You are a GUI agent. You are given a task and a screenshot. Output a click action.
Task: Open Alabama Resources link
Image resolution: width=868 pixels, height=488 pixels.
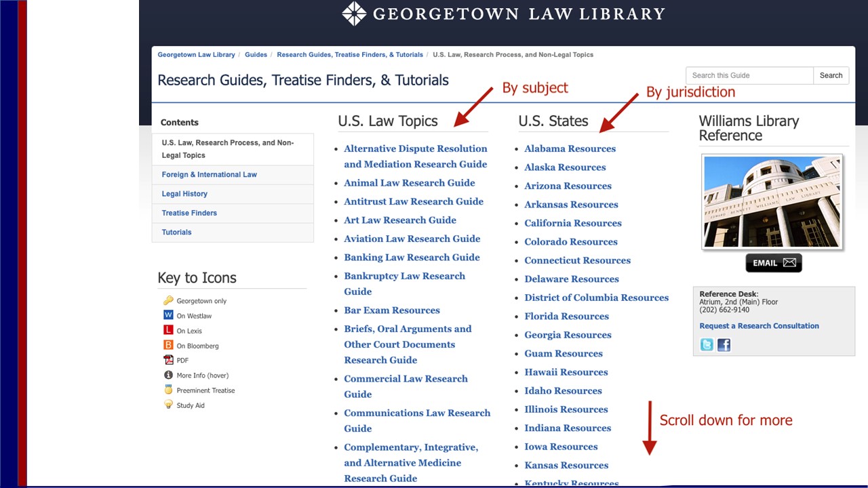click(x=570, y=148)
